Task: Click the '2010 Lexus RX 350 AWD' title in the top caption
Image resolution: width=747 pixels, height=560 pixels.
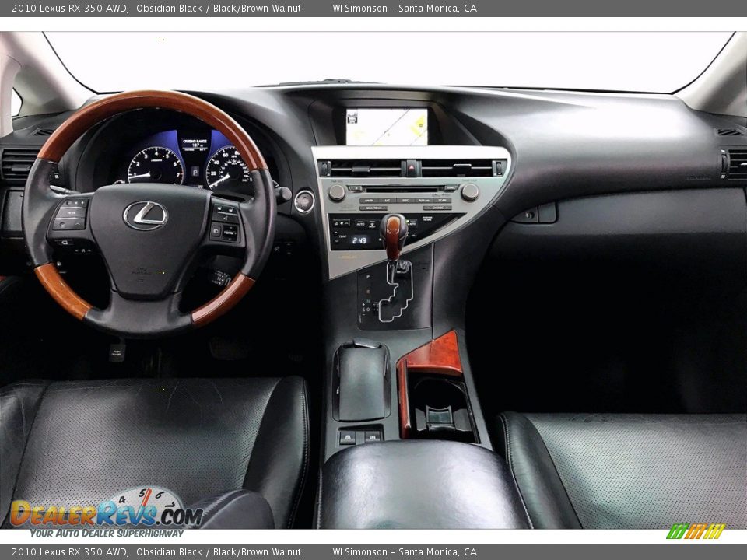Action: click(x=69, y=8)
